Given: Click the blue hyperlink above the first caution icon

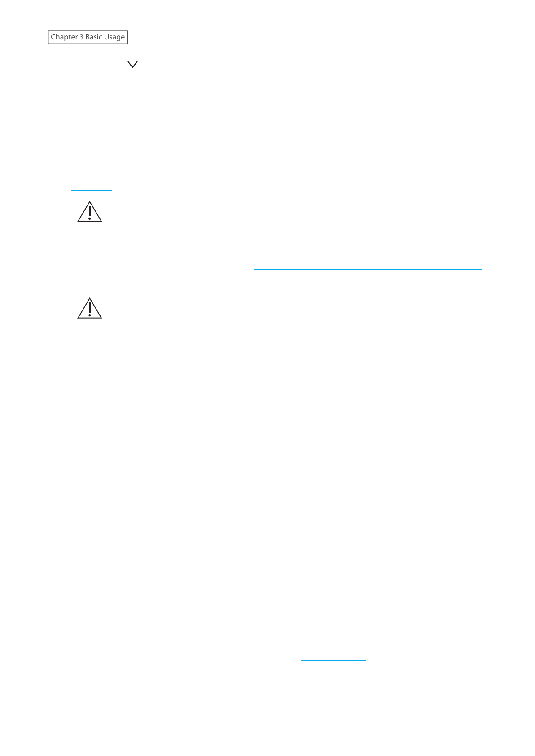Looking at the screenshot, I should 375,178.
